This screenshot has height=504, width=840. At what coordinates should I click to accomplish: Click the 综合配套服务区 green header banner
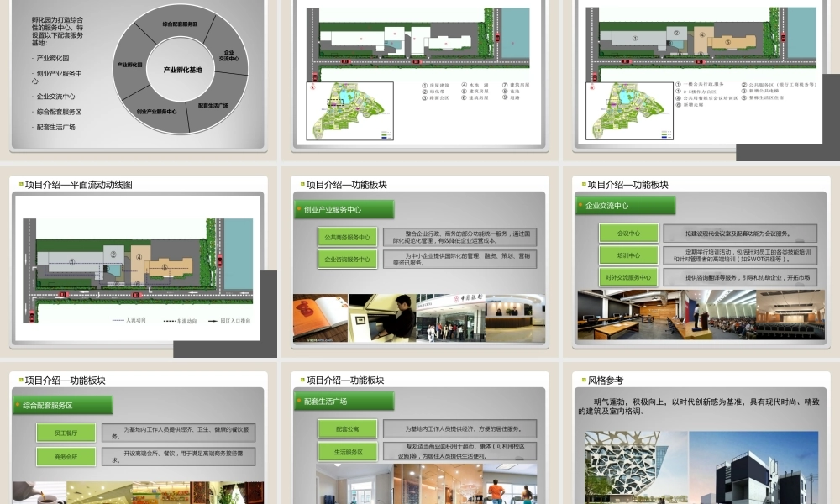click(63, 405)
